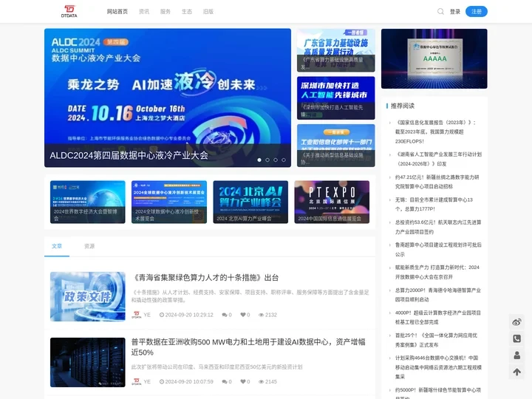Switch to the 文章 tab
This screenshot has width=532, height=399.
click(57, 246)
